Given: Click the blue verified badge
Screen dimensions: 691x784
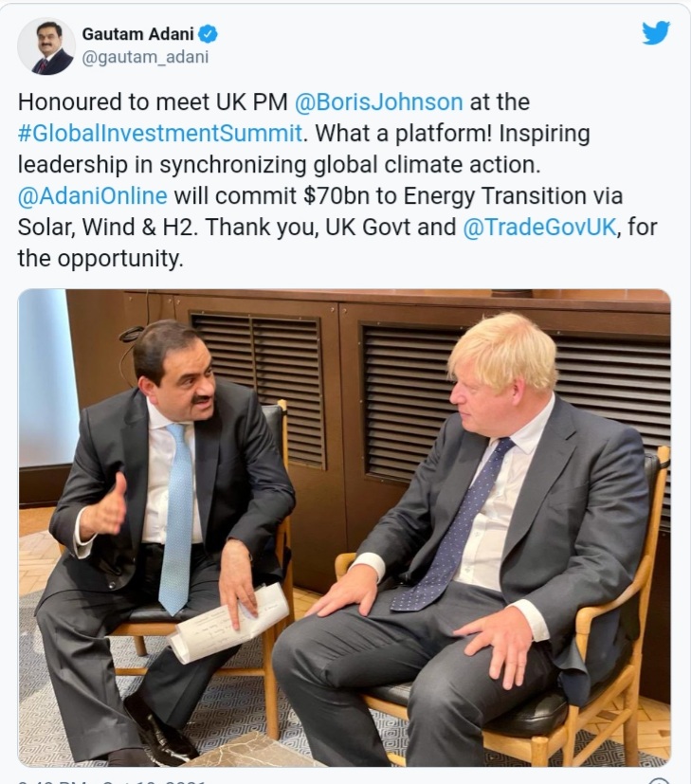Looking at the screenshot, I should (209, 35).
